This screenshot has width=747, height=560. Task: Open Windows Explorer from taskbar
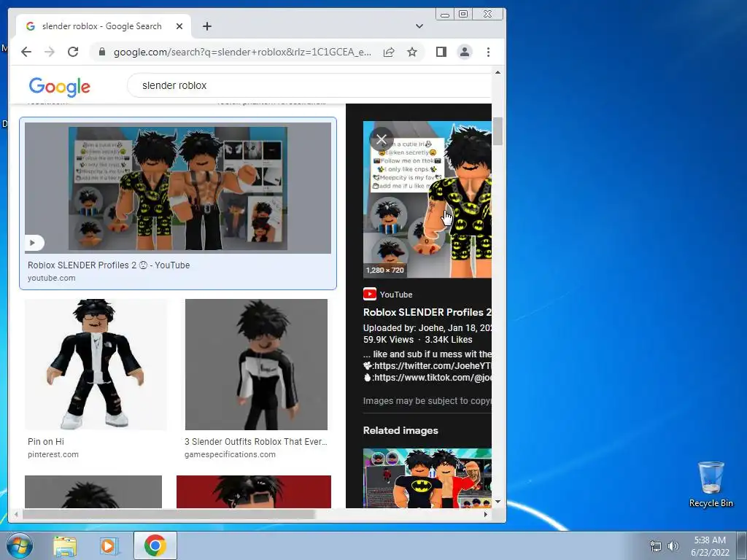point(65,546)
